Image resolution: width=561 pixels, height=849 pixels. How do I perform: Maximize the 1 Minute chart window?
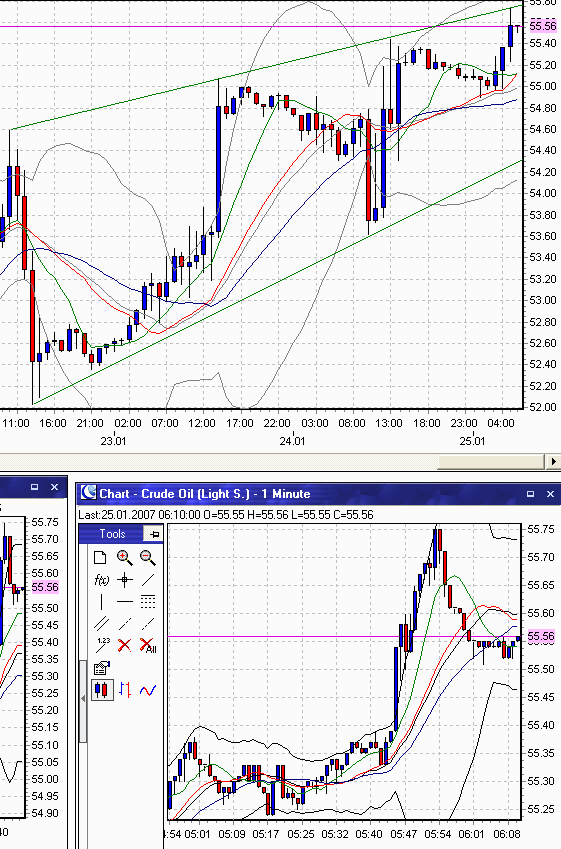[530, 493]
